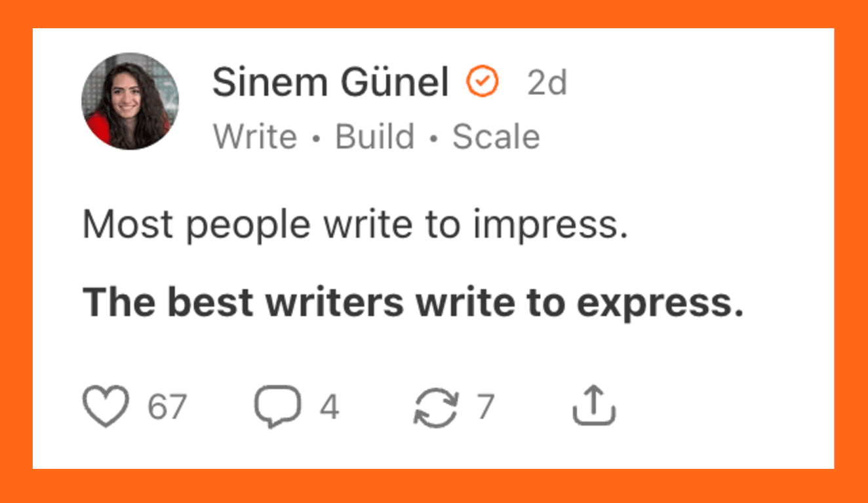Visit the Sinem Günel profile name link
868x503 pixels.
[330, 83]
